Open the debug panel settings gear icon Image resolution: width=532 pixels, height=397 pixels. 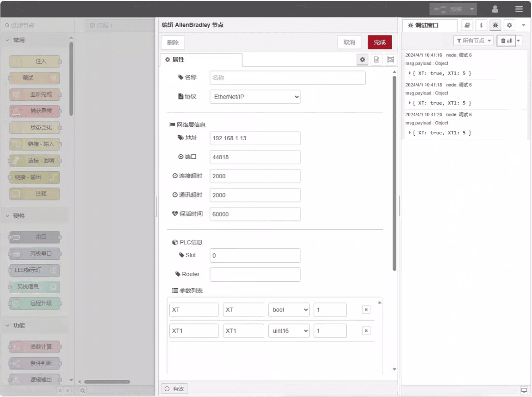[x=509, y=25]
